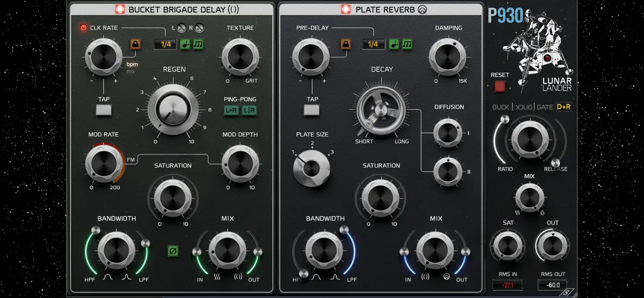This screenshot has width=644, height=298.
Task: Click the large REGEN knob
Action: pyautogui.click(x=173, y=108)
